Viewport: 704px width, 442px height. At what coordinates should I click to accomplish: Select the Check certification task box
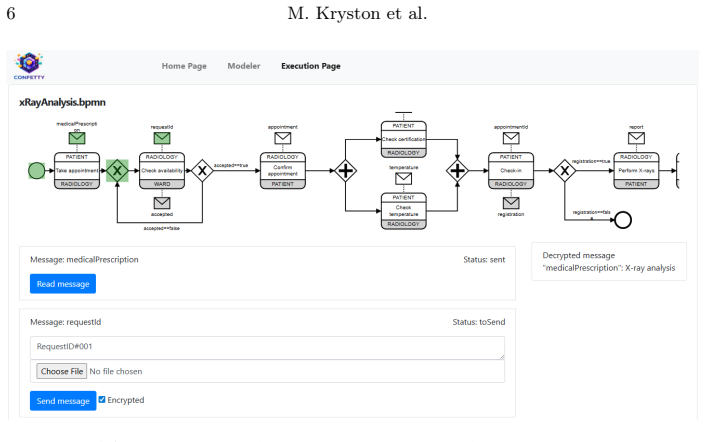tap(403, 139)
